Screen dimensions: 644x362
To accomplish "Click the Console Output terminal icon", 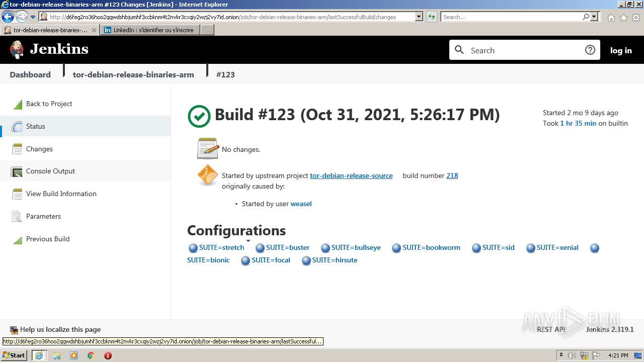I will click(17, 171).
